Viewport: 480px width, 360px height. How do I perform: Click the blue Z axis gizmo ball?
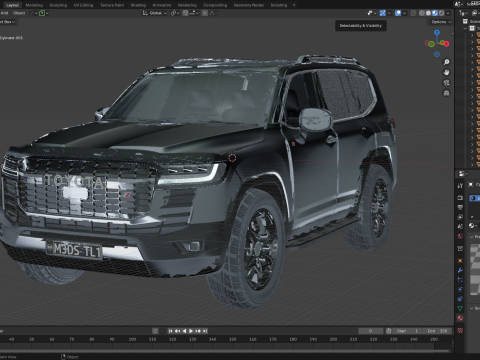[x=437, y=32]
